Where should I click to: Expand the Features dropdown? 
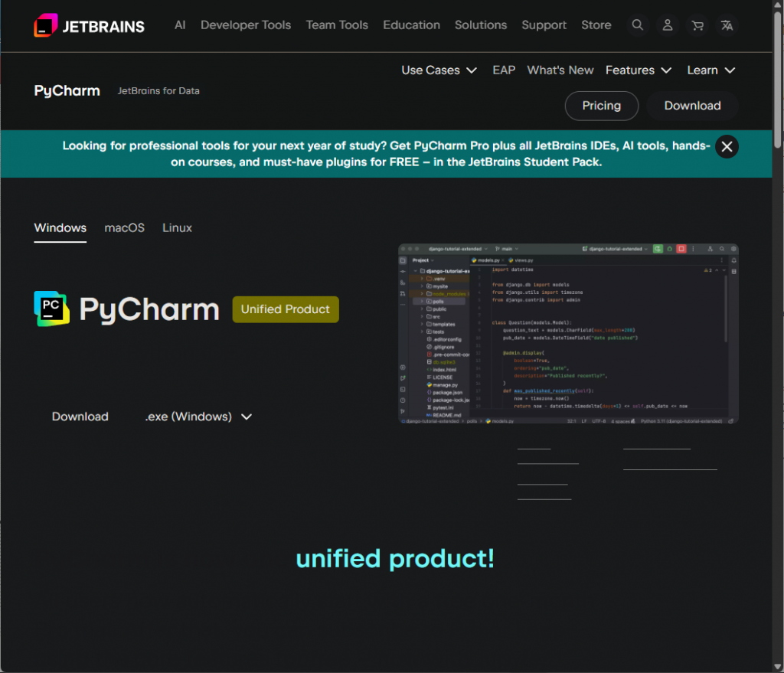point(639,70)
